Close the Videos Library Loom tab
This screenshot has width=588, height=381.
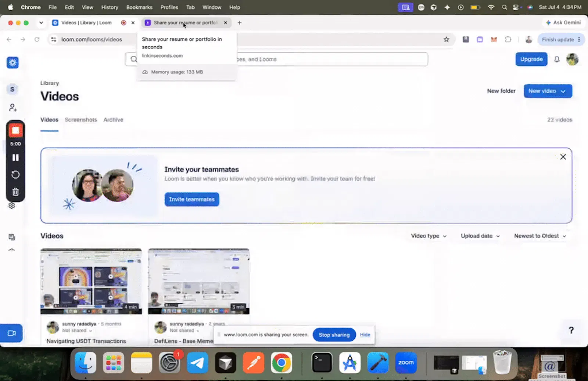click(x=133, y=23)
